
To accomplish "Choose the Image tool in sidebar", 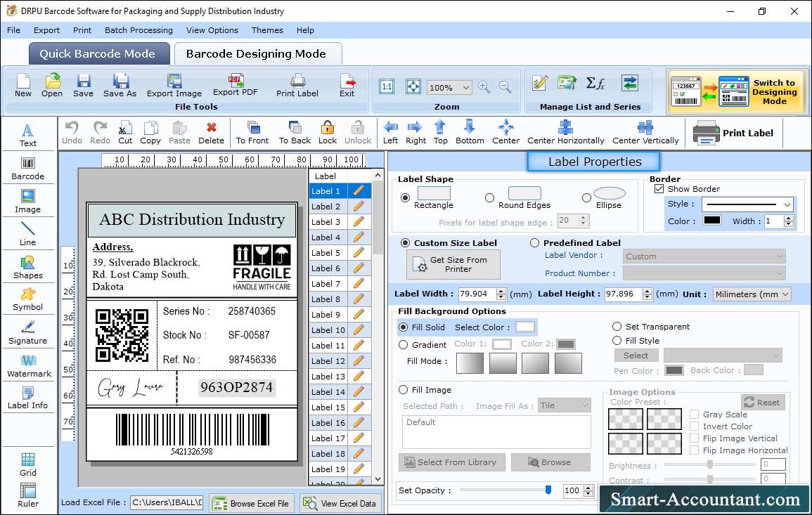I will click(x=28, y=202).
